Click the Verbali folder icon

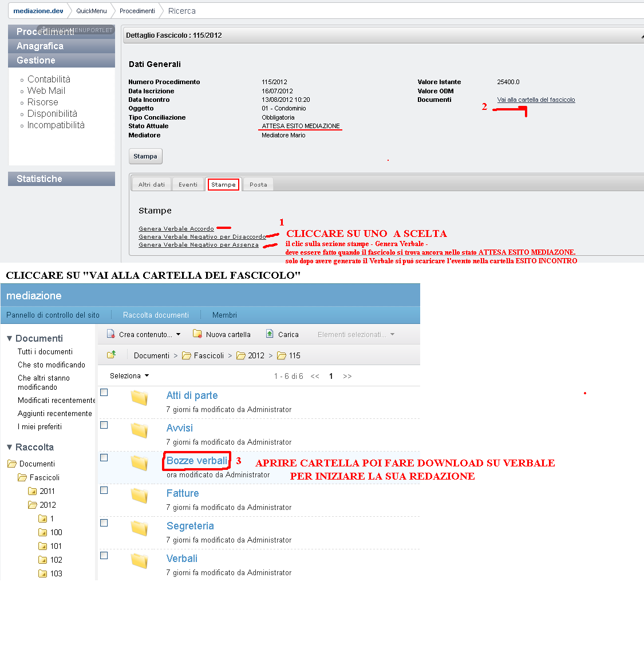[140, 561]
